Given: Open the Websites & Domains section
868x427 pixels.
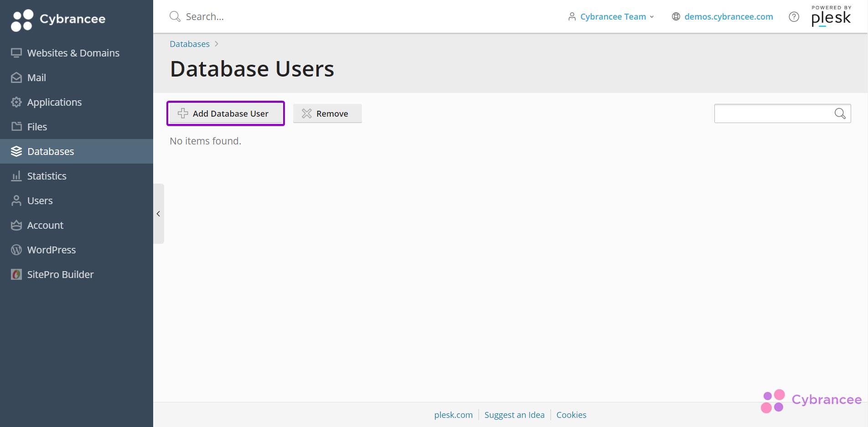Looking at the screenshot, I should (x=73, y=53).
